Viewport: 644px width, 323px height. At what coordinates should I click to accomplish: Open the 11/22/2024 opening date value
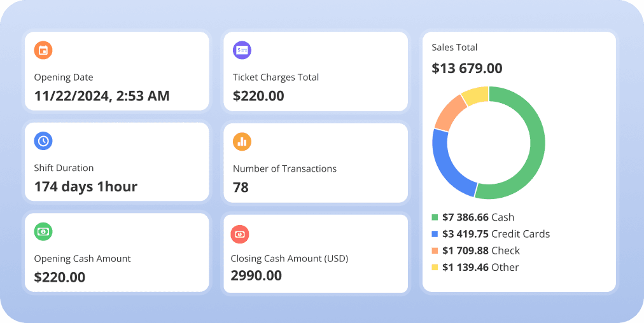(x=102, y=96)
